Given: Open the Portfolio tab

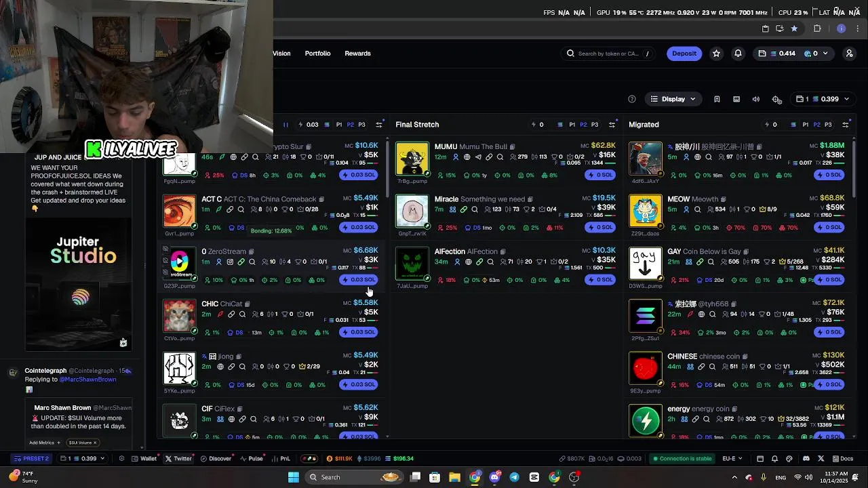Looking at the screenshot, I should pyautogui.click(x=317, y=54).
